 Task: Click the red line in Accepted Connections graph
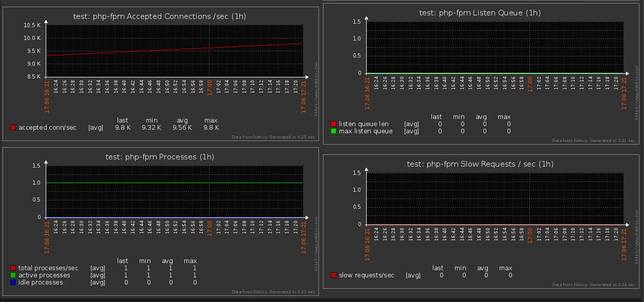tap(175, 49)
